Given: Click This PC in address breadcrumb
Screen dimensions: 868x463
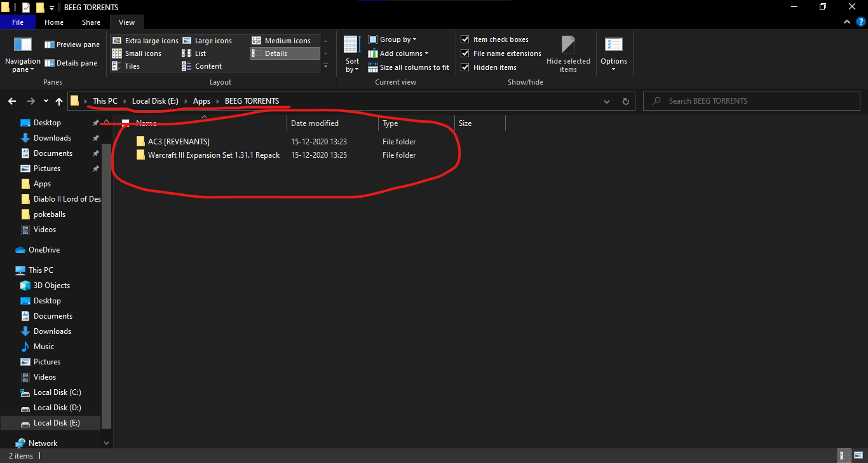Looking at the screenshot, I should pyautogui.click(x=105, y=101).
